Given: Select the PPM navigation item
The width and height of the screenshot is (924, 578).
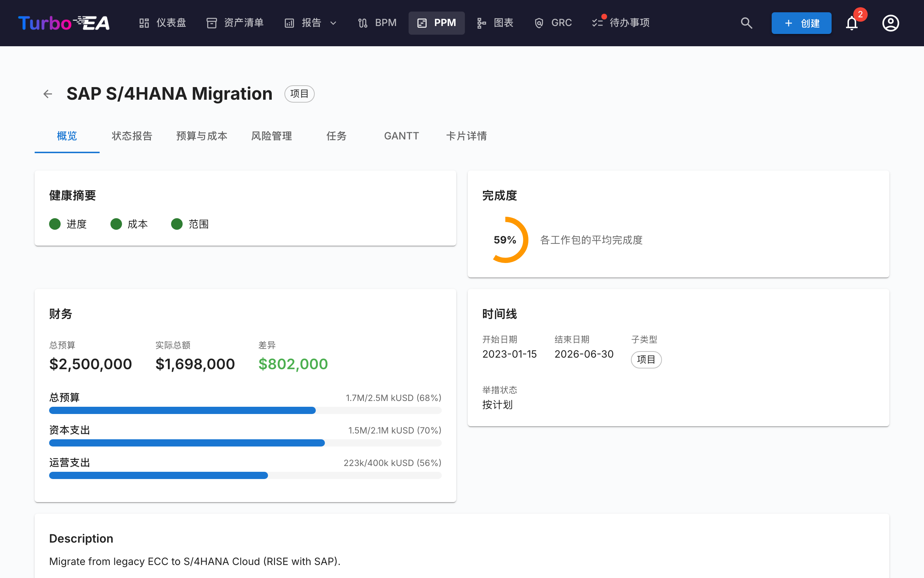Looking at the screenshot, I should pyautogui.click(x=436, y=23).
